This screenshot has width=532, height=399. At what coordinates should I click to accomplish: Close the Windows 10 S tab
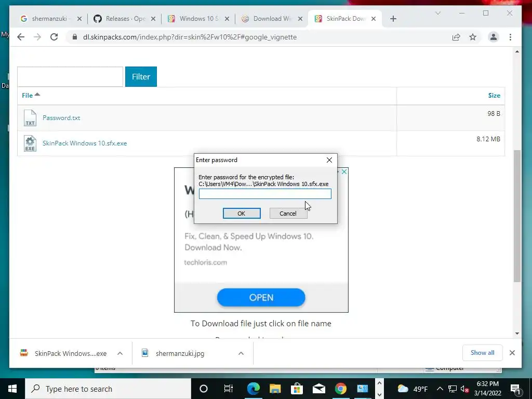click(x=227, y=19)
